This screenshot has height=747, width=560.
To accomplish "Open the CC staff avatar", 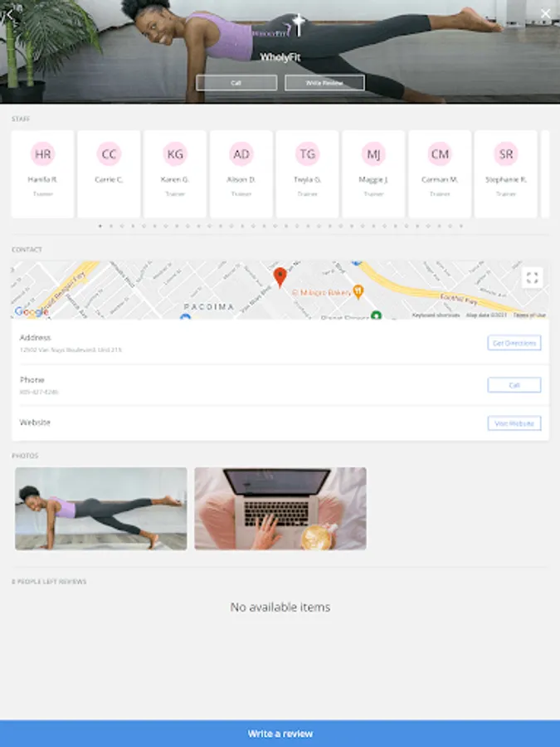I will coord(109,154).
